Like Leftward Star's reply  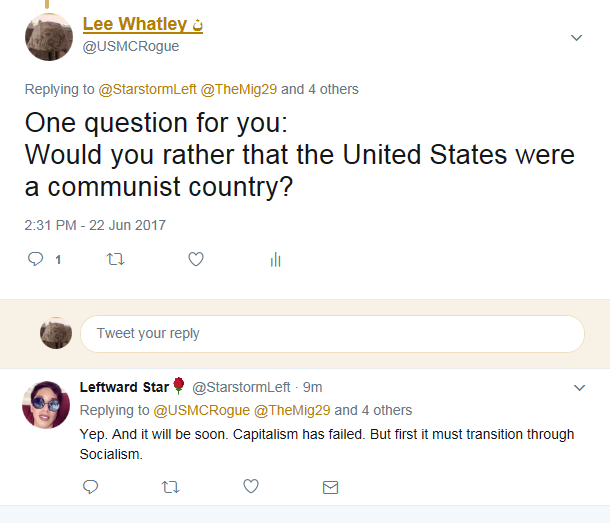pos(251,486)
